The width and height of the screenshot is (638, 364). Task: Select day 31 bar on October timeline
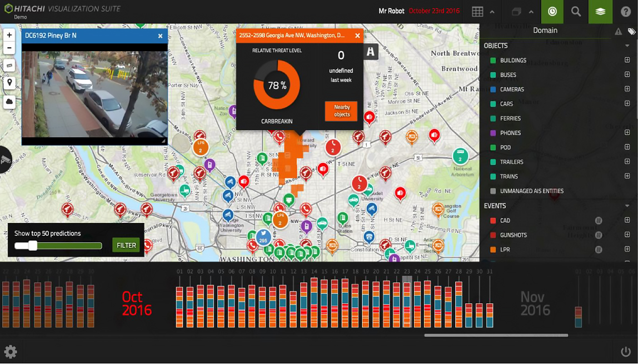pyautogui.click(x=490, y=315)
